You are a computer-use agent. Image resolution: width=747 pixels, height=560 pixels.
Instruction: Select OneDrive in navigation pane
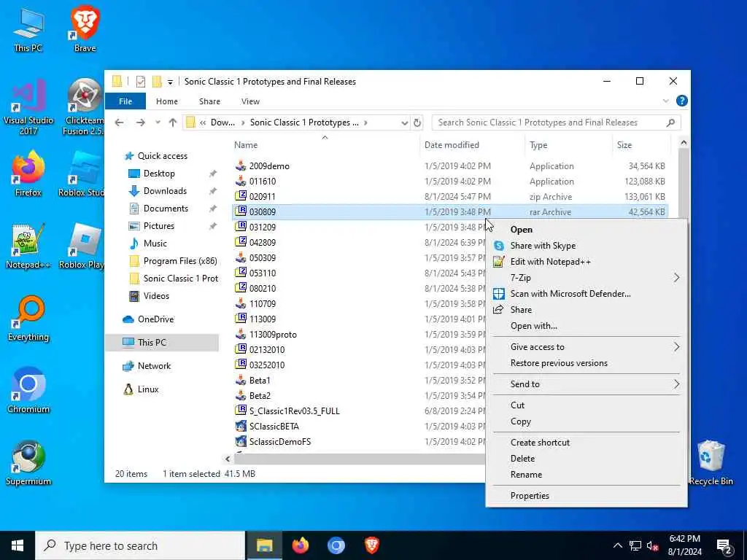155,319
